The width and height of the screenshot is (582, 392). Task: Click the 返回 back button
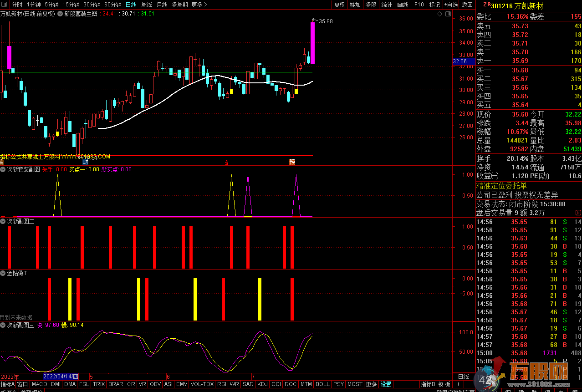click(467, 5)
